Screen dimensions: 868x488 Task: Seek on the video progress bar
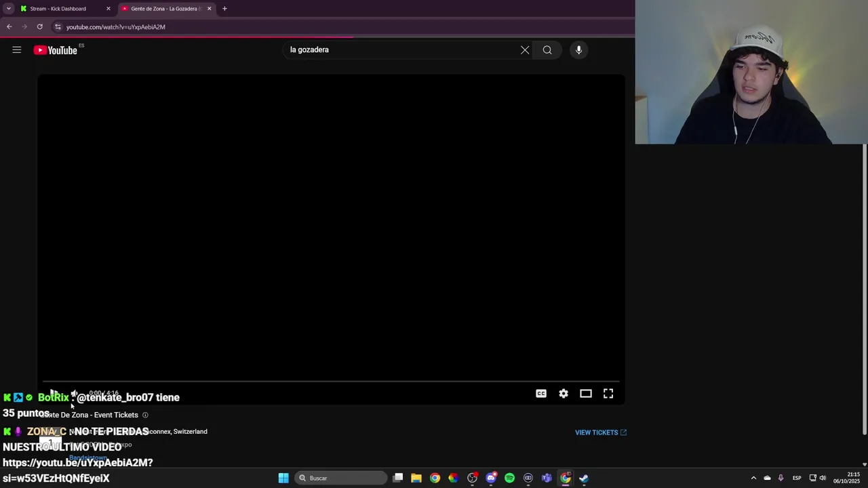point(331,382)
